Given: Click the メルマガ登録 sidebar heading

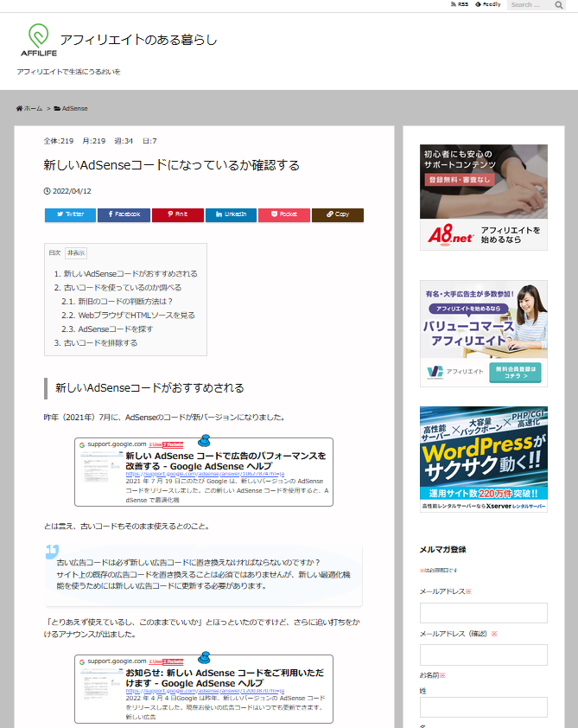Looking at the screenshot, I should tap(442, 550).
